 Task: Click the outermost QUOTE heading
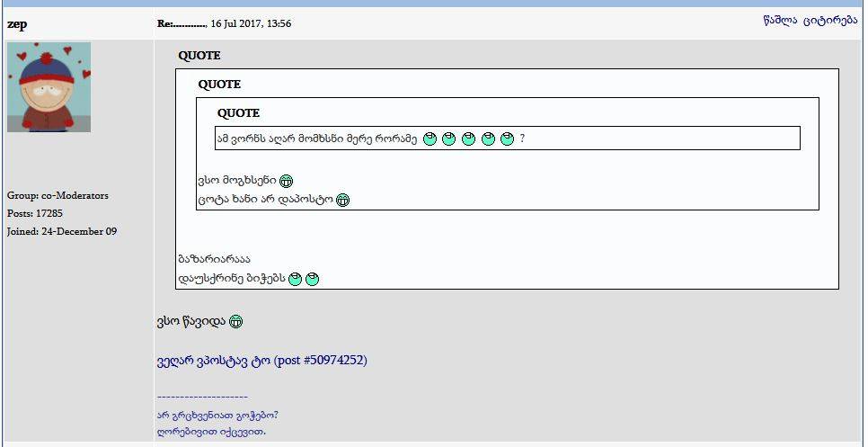[199, 56]
